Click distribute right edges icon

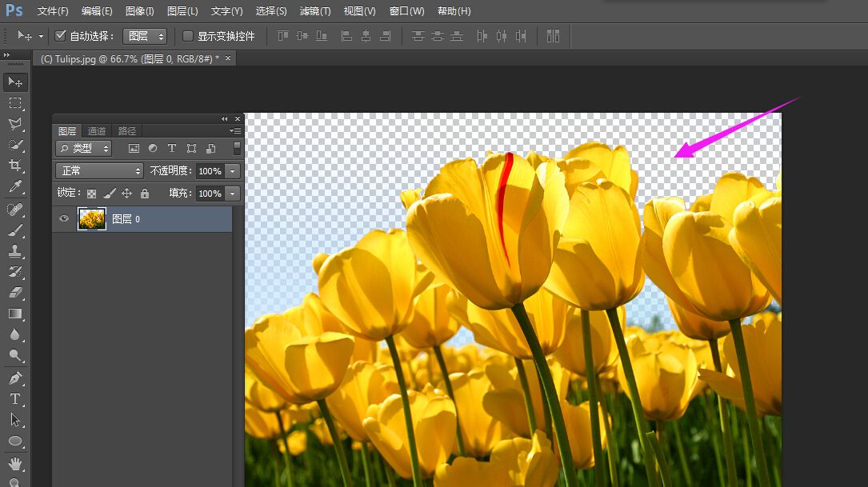coord(521,36)
